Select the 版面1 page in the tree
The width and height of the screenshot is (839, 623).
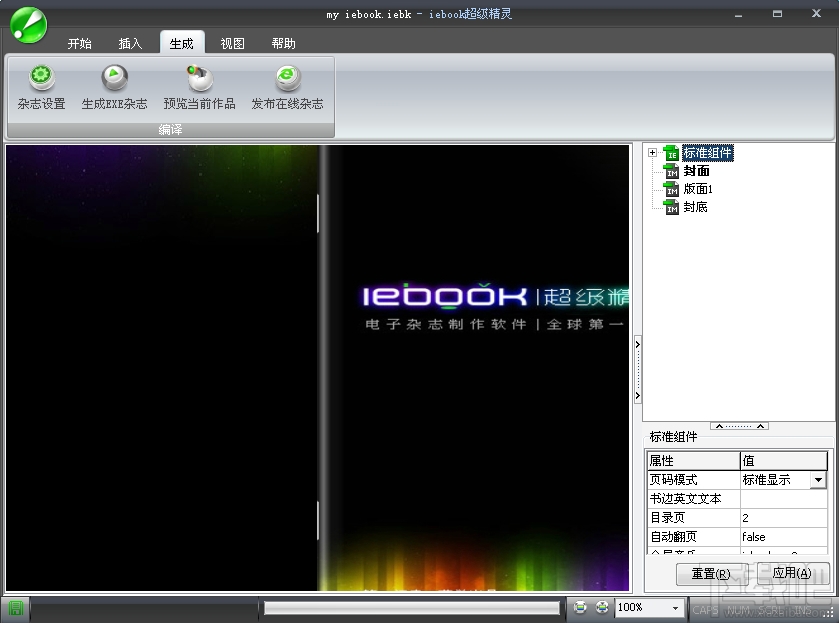pyautogui.click(x=698, y=189)
